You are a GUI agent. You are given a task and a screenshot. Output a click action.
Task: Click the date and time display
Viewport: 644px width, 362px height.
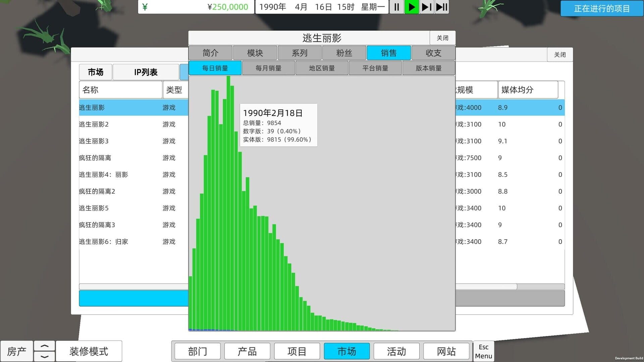[x=322, y=7]
